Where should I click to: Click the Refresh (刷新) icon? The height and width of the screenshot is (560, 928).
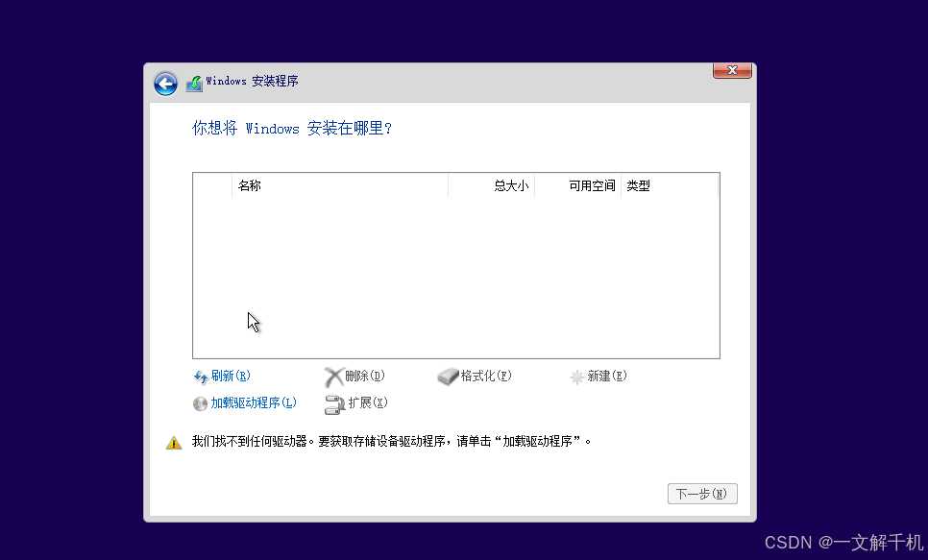click(201, 377)
